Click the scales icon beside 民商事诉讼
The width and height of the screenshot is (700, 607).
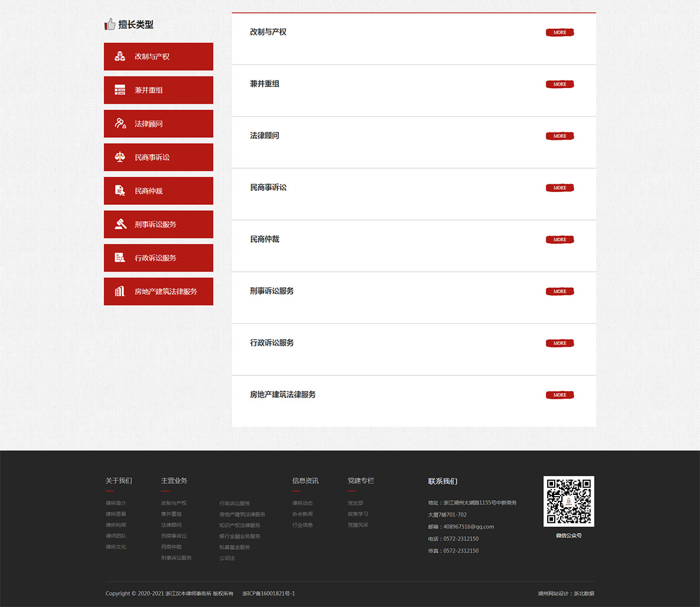[120, 157]
